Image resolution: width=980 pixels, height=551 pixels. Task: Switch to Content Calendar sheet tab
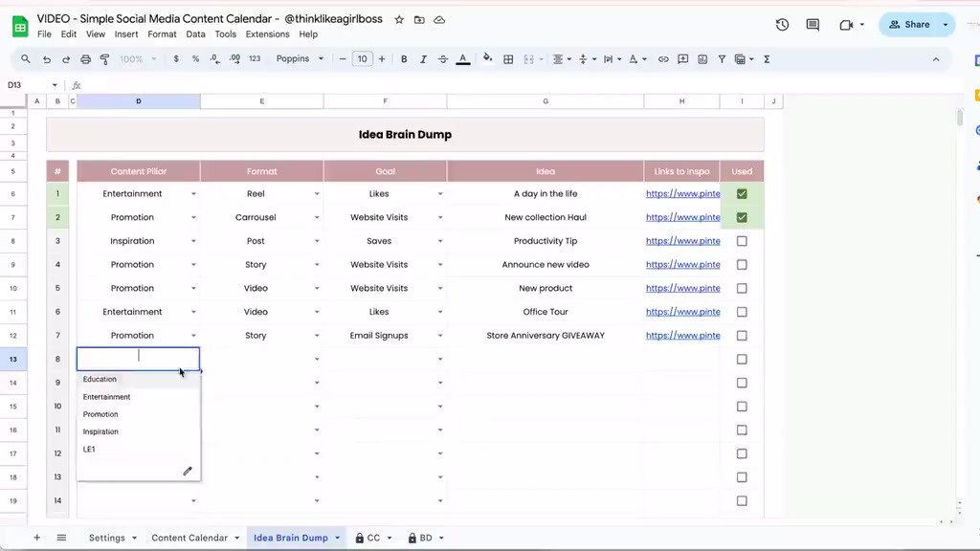coord(189,538)
